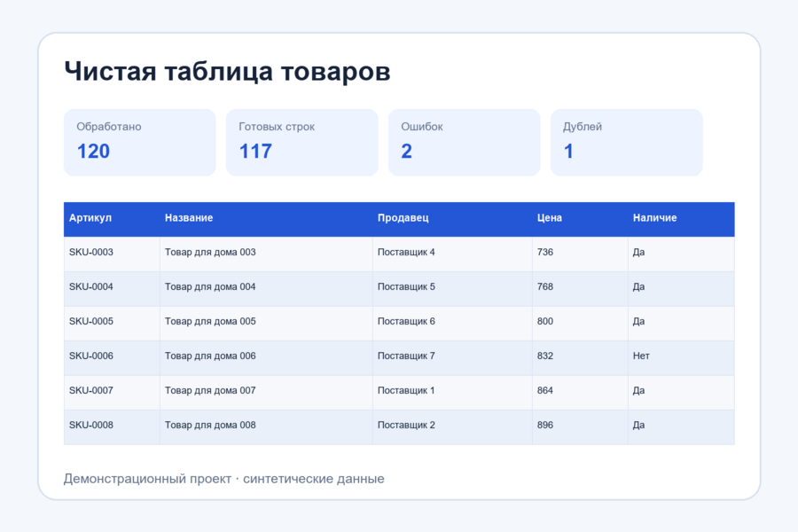Click the Продавец column header
The height and width of the screenshot is (532, 798).
click(452, 219)
